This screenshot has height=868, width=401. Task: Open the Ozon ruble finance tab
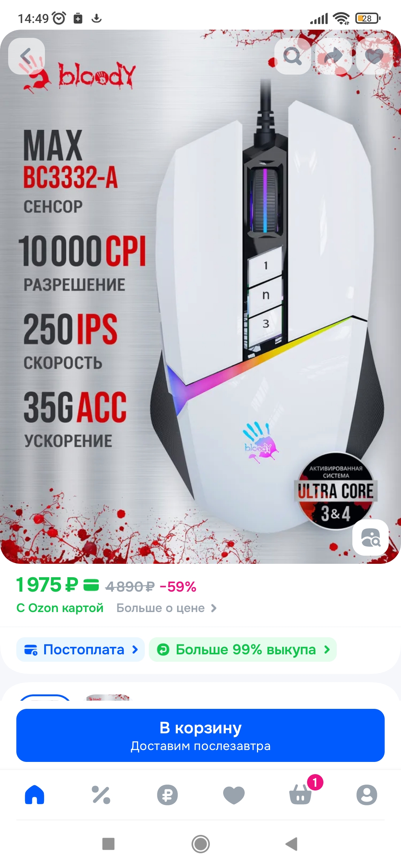[x=167, y=795]
